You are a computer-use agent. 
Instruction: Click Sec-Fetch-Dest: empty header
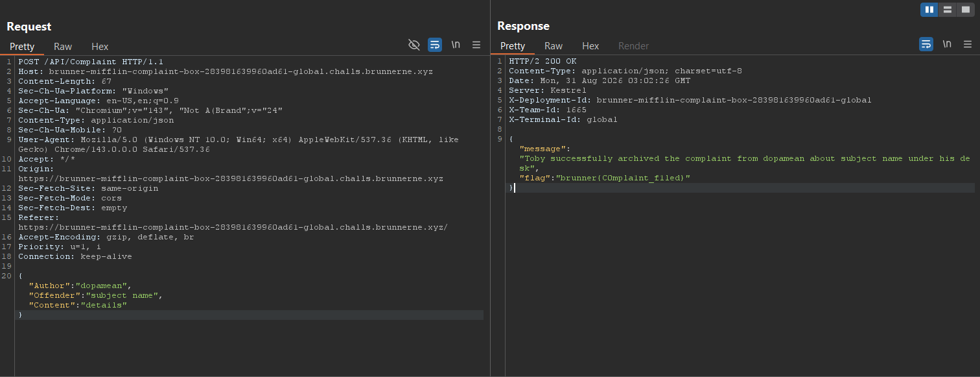point(73,208)
